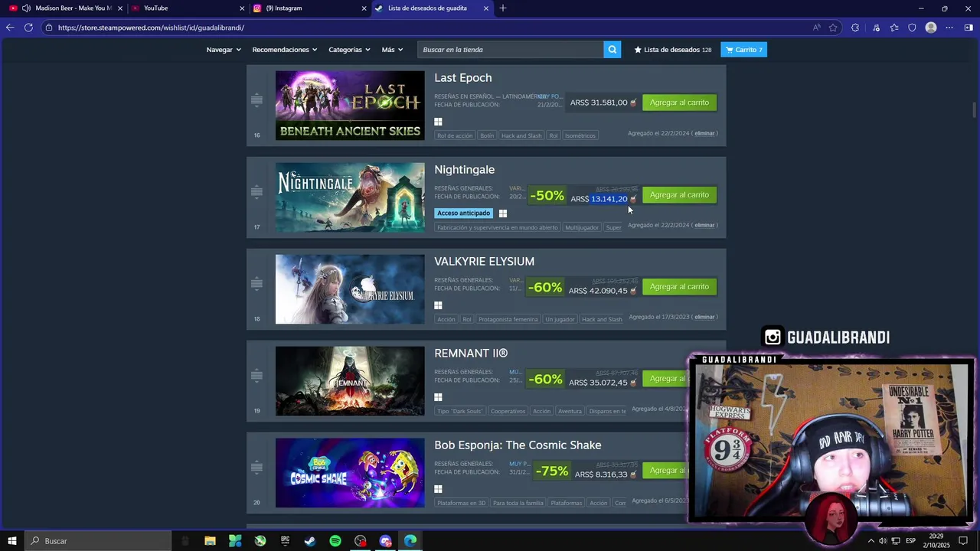Click the taskbar Buscar search box
This screenshot has width=980, height=551.
tap(98, 541)
